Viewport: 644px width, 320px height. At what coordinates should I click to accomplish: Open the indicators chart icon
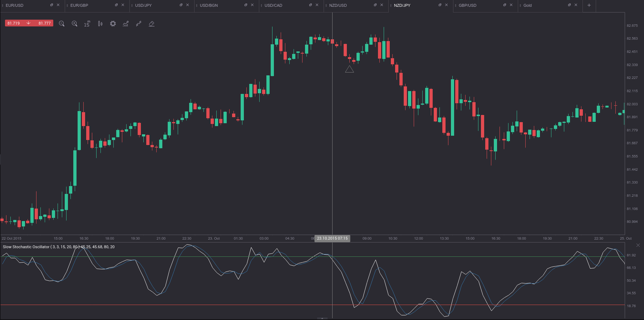pyautogui.click(x=126, y=24)
